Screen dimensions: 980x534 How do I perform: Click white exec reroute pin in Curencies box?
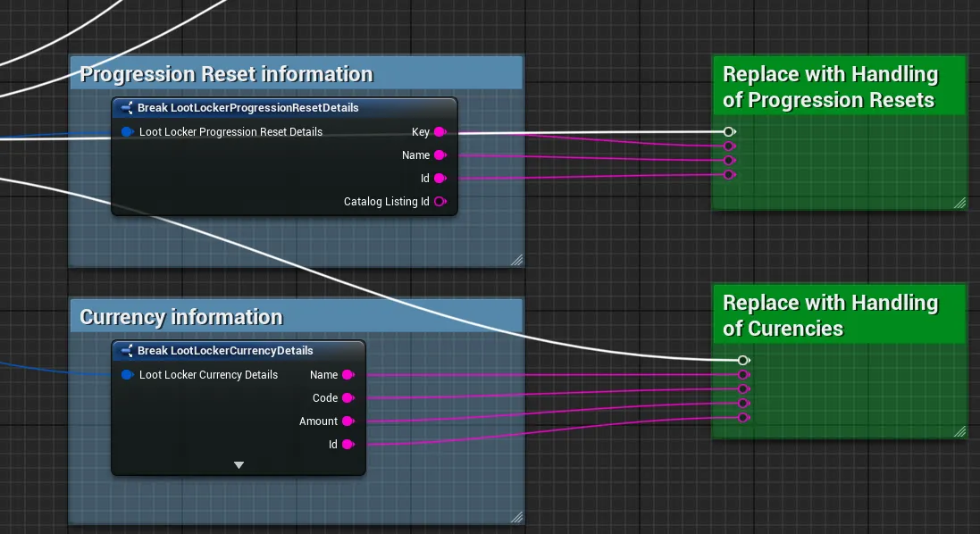coord(743,361)
